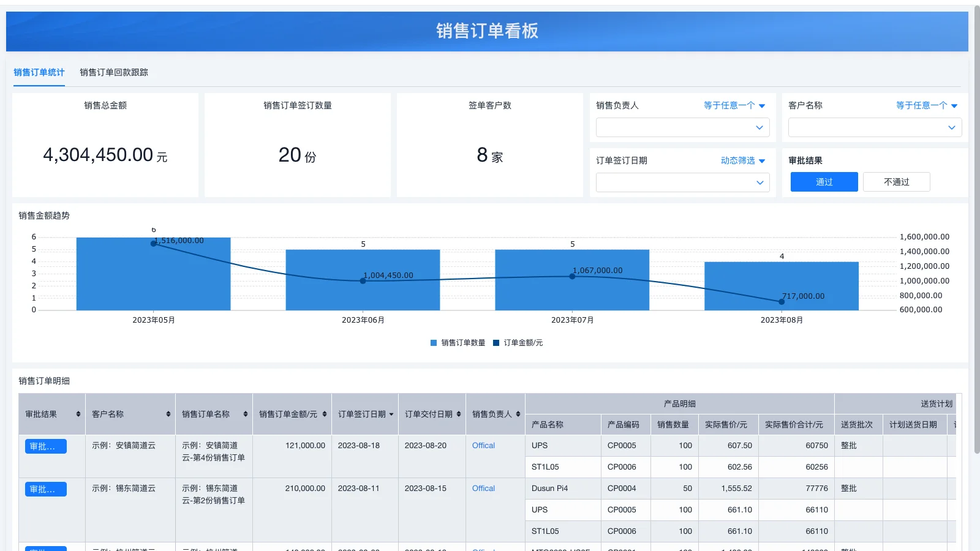The image size is (980, 551).
Task: Click the 1,516,000.00 data point on trend line
Action: pos(153,244)
